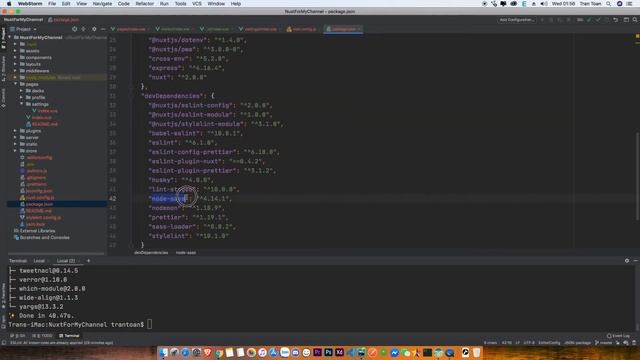
Task: Expand the components folder arrow
Action: [16, 58]
